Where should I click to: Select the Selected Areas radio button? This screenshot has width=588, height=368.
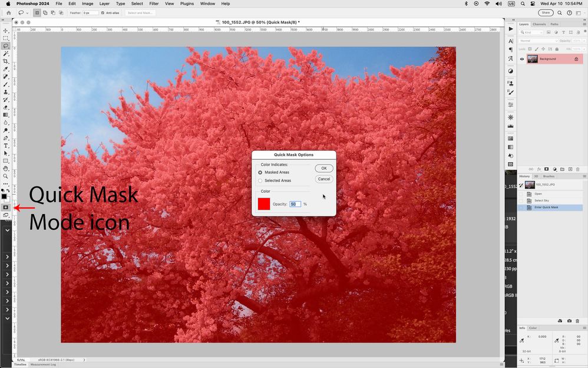(x=260, y=180)
